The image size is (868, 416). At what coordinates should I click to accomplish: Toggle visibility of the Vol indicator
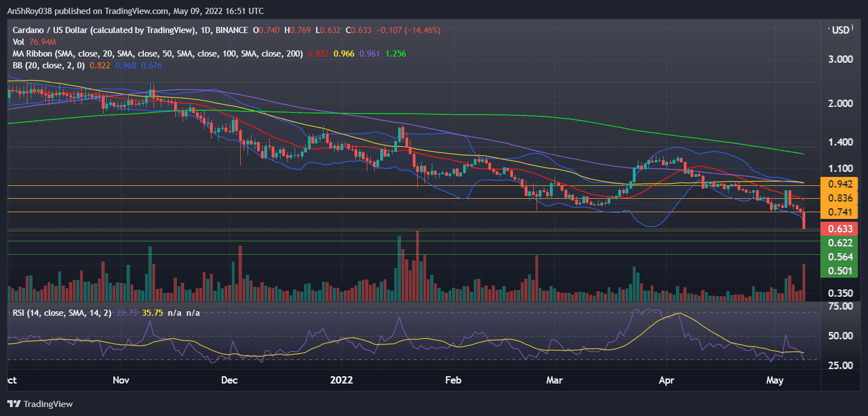[x=20, y=41]
